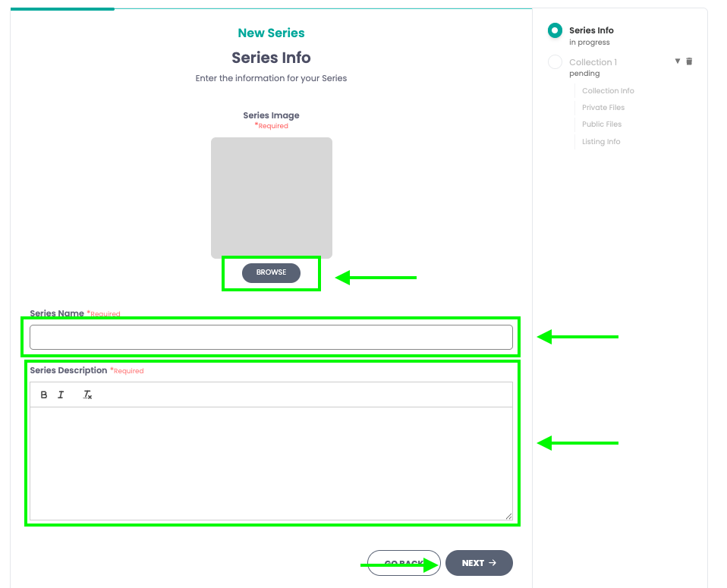Jump to the Listing Info step

(601, 142)
